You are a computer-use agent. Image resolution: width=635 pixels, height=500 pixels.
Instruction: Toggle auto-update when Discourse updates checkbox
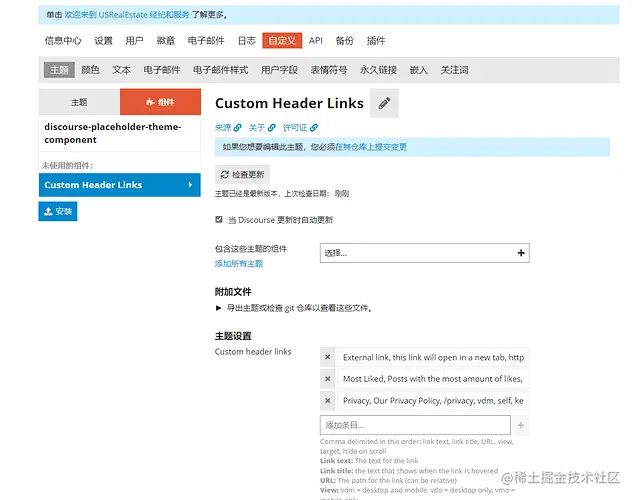point(219,219)
